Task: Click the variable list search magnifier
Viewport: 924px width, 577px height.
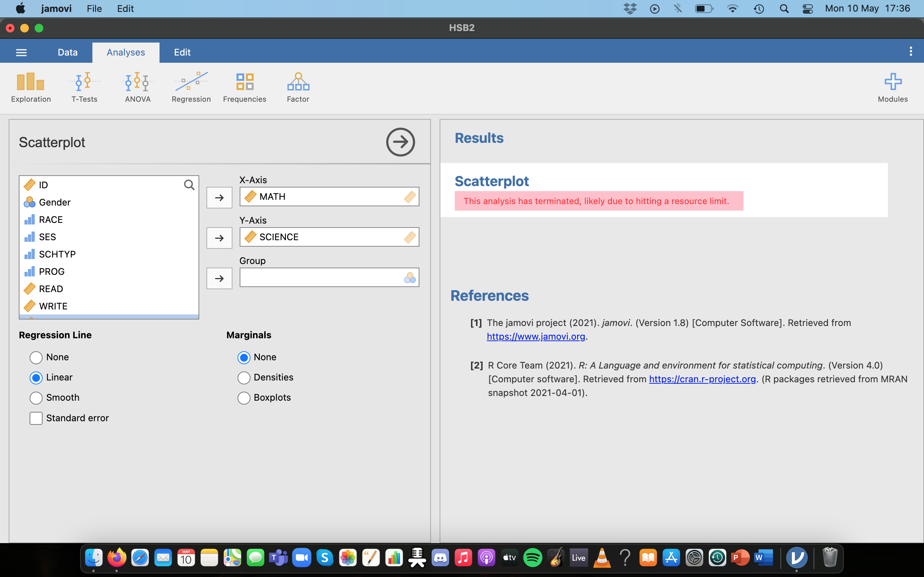Action: (x=189, y=185)
